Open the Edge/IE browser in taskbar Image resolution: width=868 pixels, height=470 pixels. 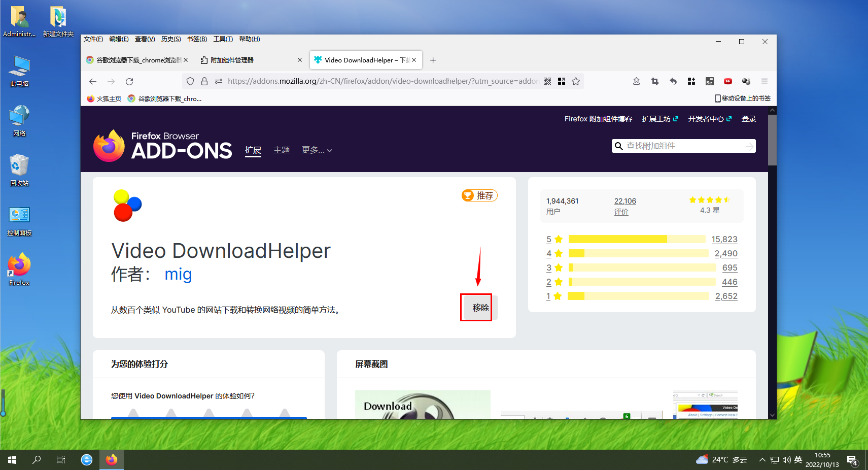pyautogui.click(x=87, y=460)
